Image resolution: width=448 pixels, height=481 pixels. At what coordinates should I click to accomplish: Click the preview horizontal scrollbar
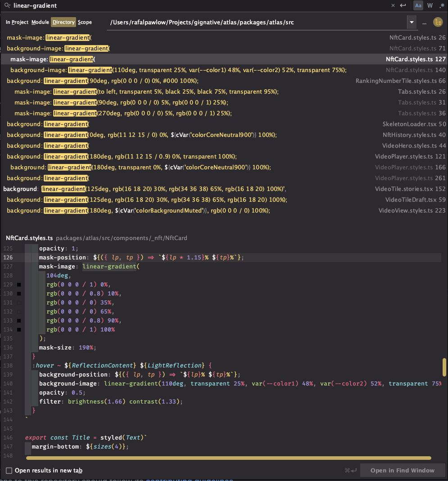tap(229, 458)
